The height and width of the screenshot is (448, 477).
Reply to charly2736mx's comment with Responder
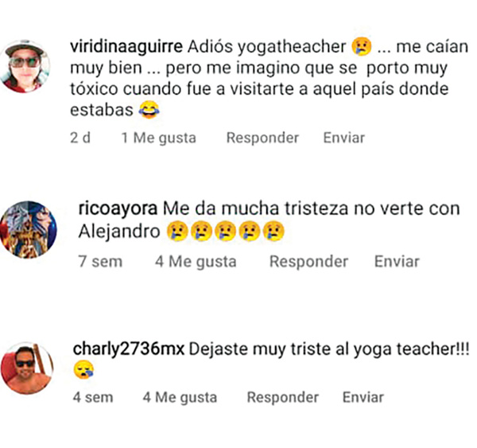[283, 397]
